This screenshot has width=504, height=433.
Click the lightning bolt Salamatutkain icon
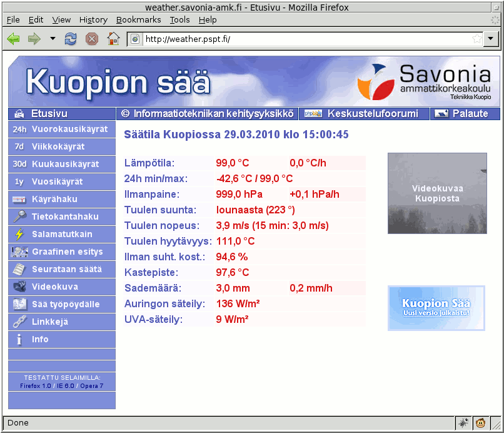click(x=19, y=234)
